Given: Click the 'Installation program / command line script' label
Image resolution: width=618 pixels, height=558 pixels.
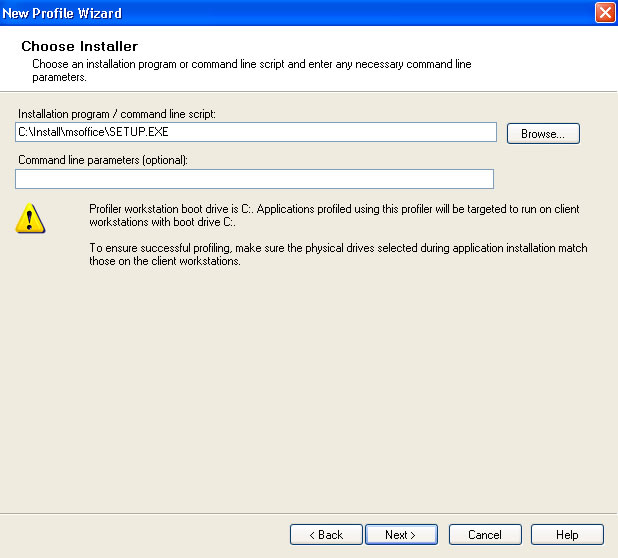Looking at the screenshot, I should [x=117, y=114].
